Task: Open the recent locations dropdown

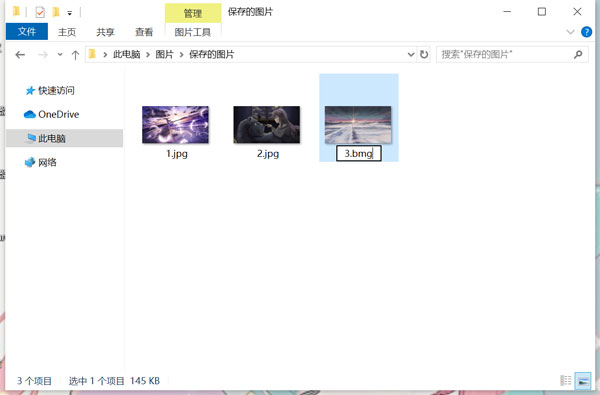Action: pyautogui.click(x=60, y=55)
